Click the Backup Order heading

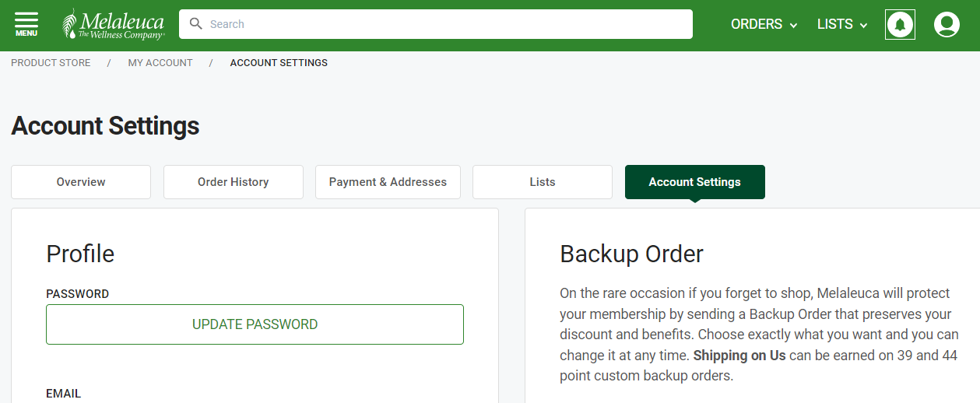[632, 254]
